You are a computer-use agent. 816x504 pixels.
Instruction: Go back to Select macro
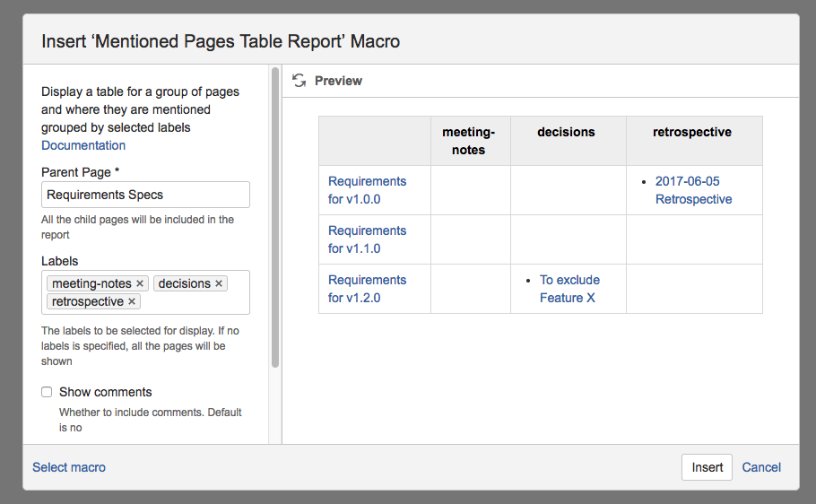click(x=69, y=467)
